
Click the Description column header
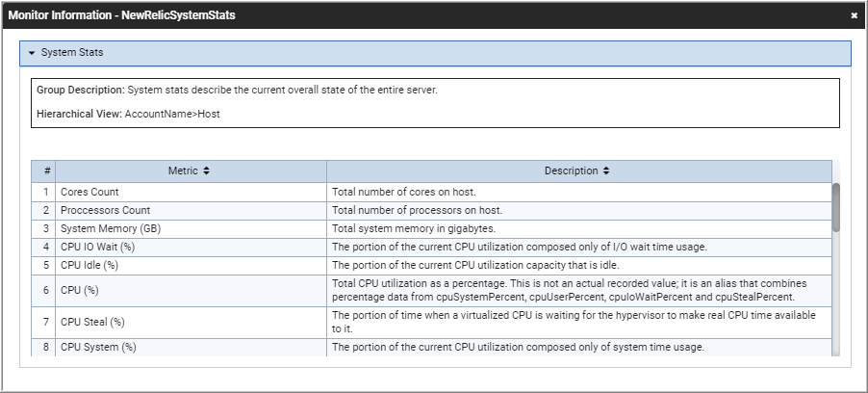tap(579, 170)
